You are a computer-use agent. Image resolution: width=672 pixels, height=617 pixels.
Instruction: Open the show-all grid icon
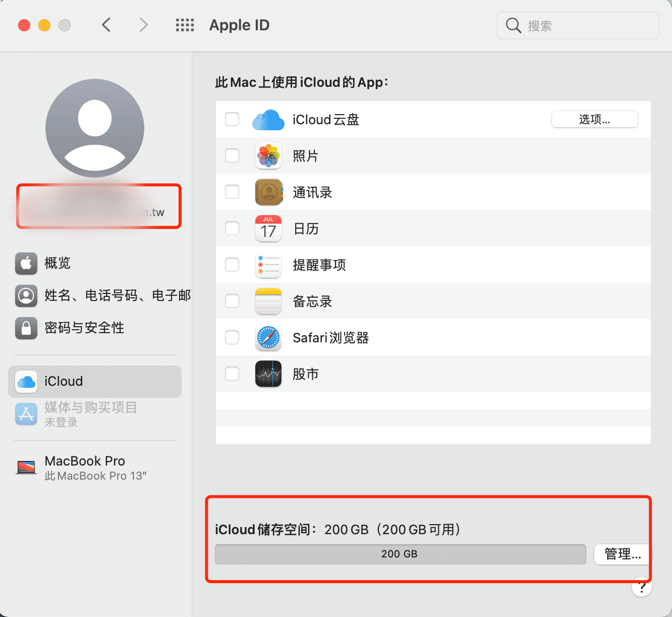tap(185, 25)
